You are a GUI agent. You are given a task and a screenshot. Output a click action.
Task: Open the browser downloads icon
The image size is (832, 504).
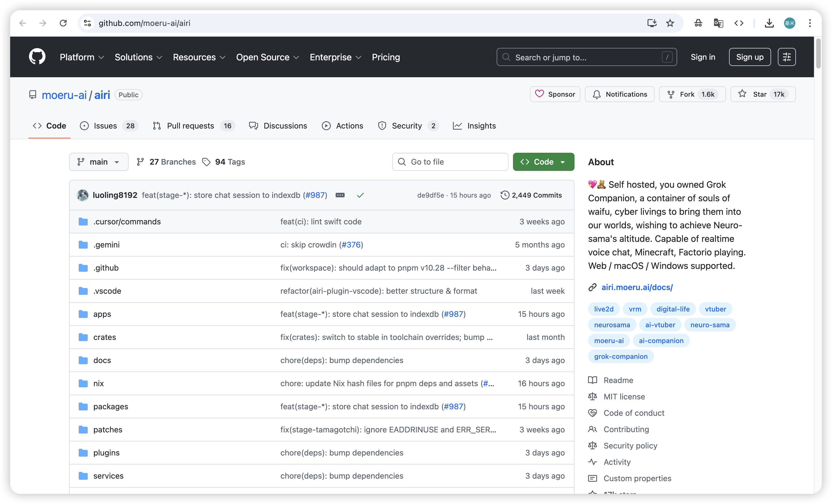[769, 23]
